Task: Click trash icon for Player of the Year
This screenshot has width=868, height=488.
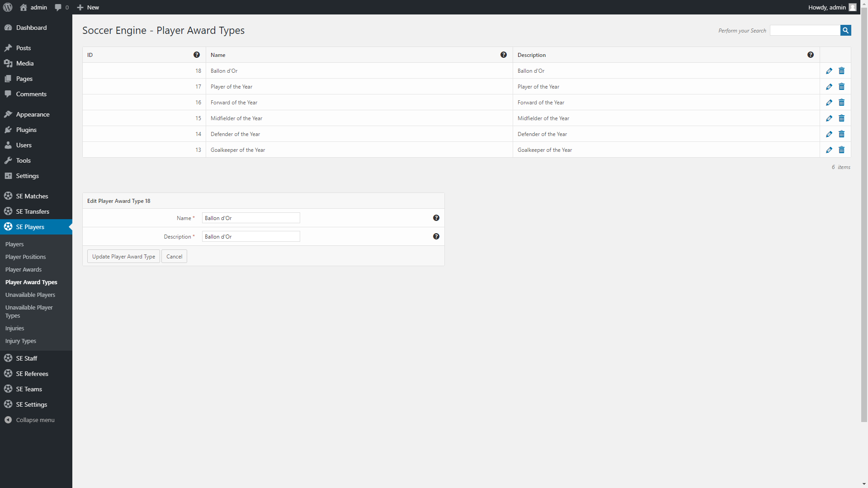Action: pos(841,87)
